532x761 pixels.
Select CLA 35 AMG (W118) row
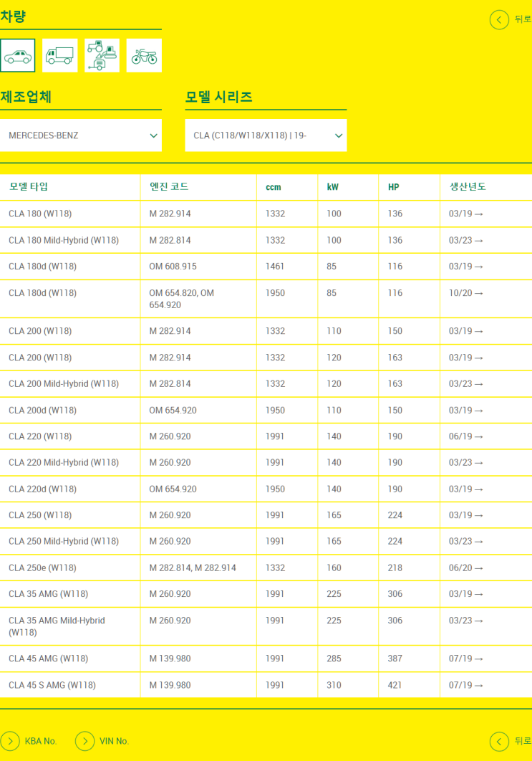266,594
